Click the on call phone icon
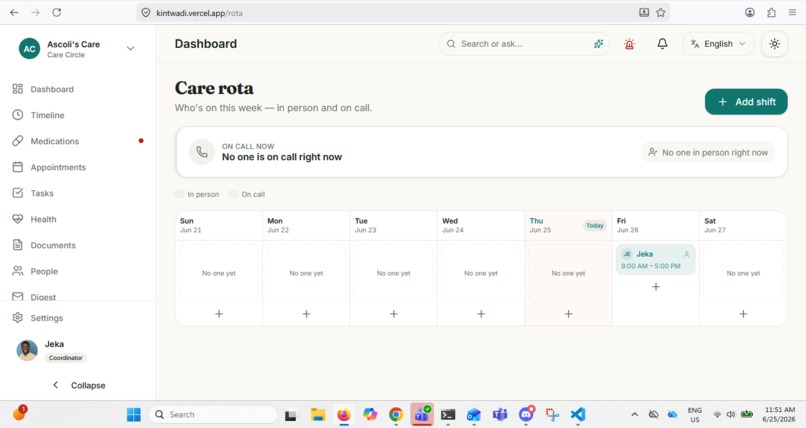The image size is (806, 428). [202, 152]
